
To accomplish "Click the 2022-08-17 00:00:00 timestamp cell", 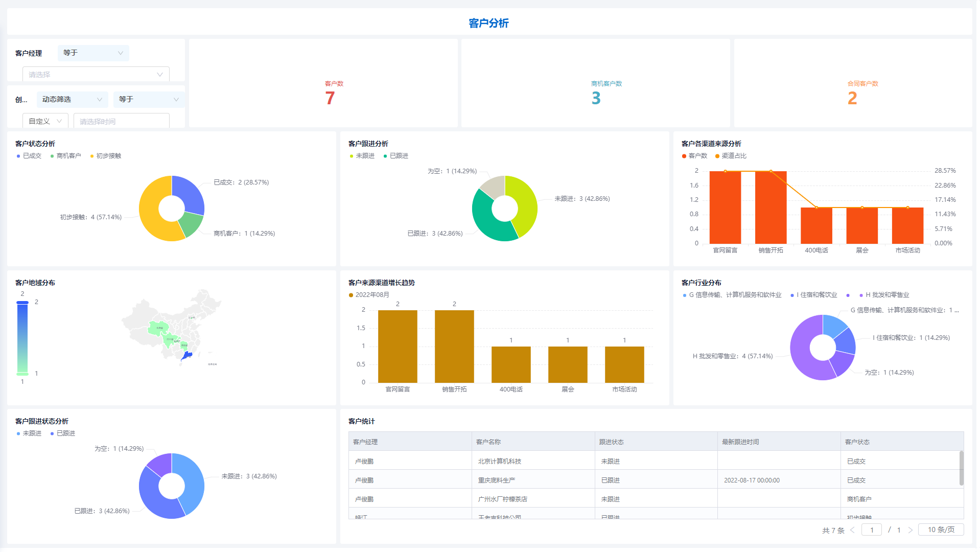I will click(779, 480).
